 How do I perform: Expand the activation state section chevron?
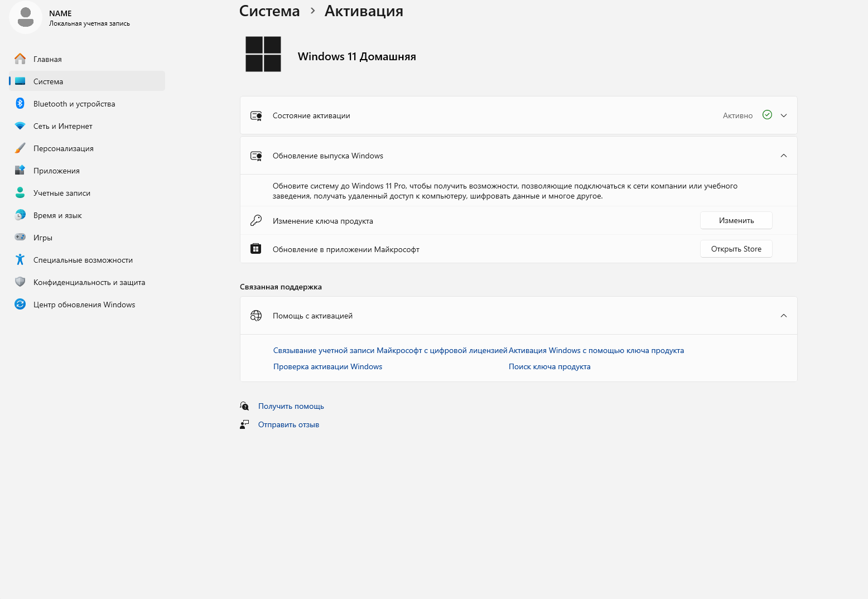[783, 115]
